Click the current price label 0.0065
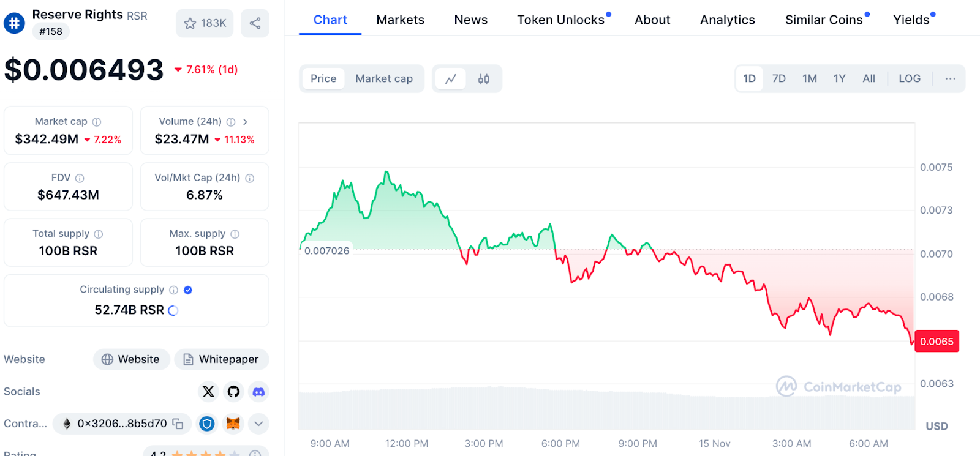This screenshot has width=980, height=456. point(937,342)
